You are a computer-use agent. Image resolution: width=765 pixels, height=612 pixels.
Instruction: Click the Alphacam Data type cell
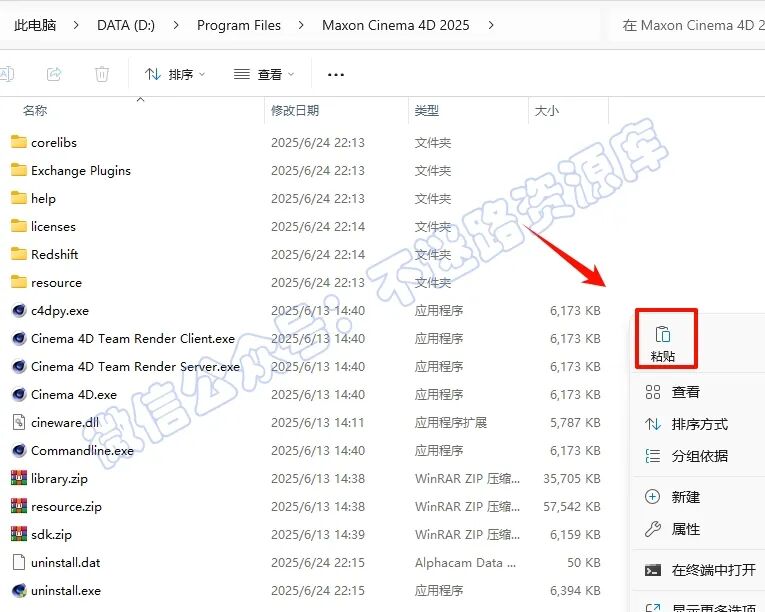pos(465,563)
